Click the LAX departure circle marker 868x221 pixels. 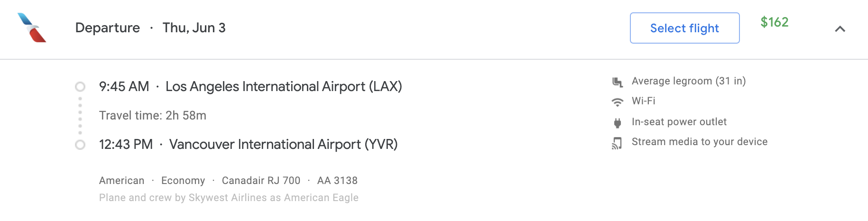tap(80, 87)
